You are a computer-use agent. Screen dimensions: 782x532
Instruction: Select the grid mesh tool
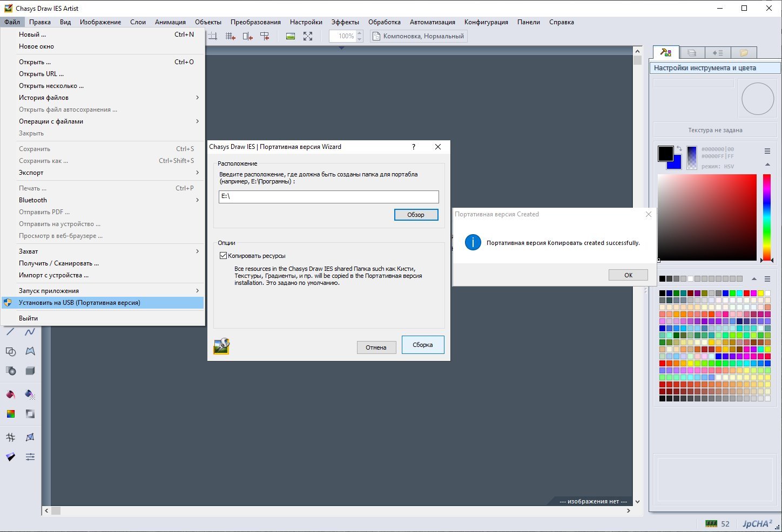point(10,437)
